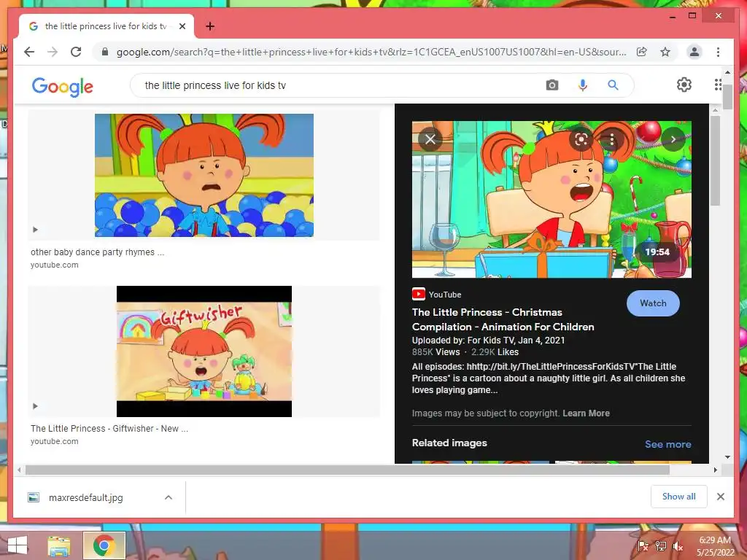Expand options for maxresdefault.jpg download
This screenshot has height=560, width=747.
coord(169,497)
